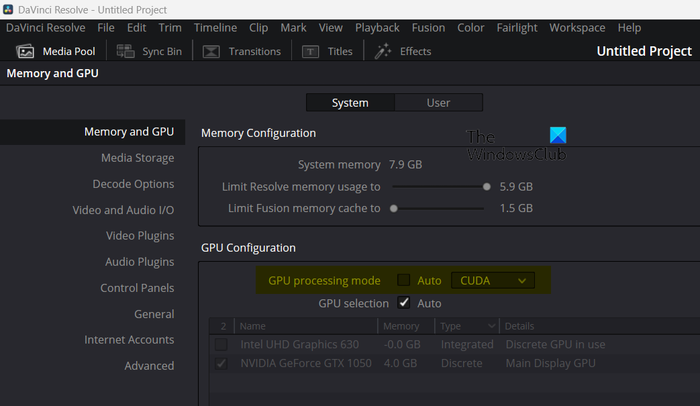Open the Sync Bin panel icon

(126, 51)
